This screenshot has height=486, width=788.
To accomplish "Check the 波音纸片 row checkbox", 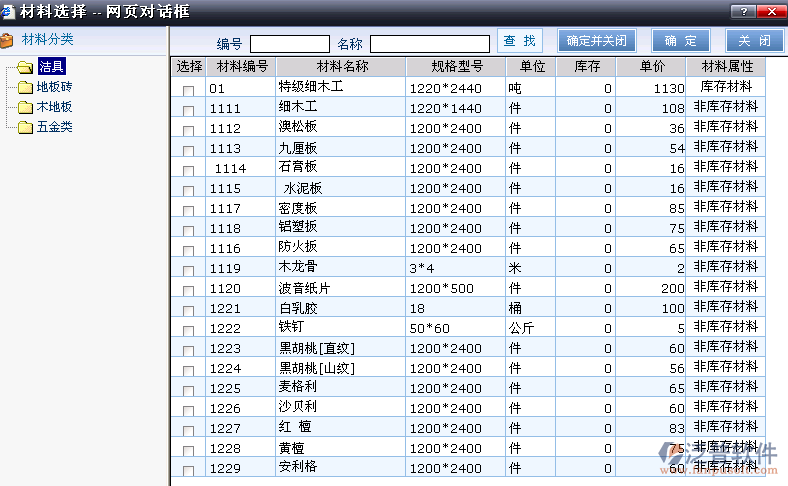I will [188, 290].
